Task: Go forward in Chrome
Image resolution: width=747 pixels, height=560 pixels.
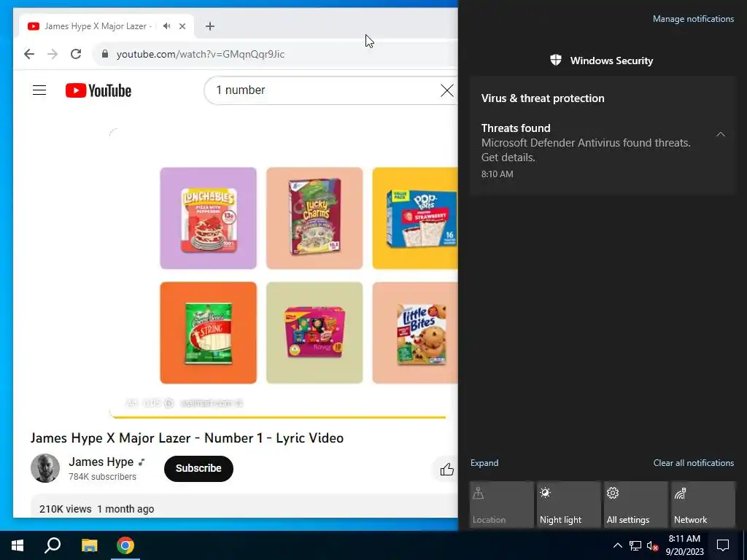Action: (x=53, y=54)
